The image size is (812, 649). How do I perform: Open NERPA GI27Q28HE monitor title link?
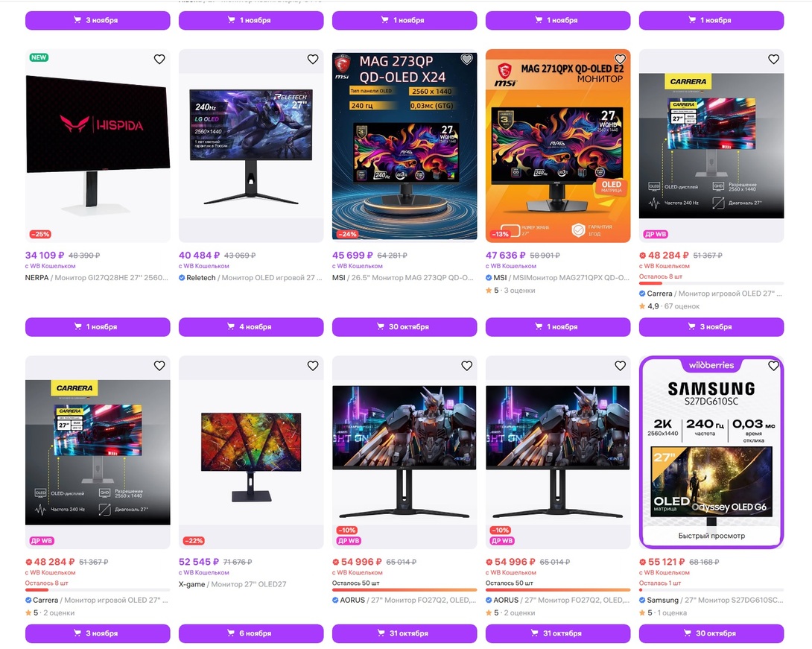(97, 278)
